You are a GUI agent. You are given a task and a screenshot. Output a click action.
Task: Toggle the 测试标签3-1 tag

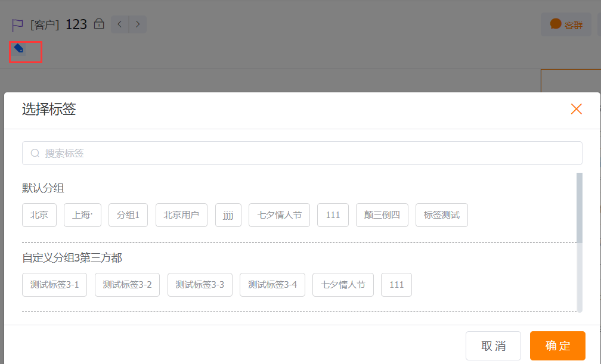(x=54, y=285)
